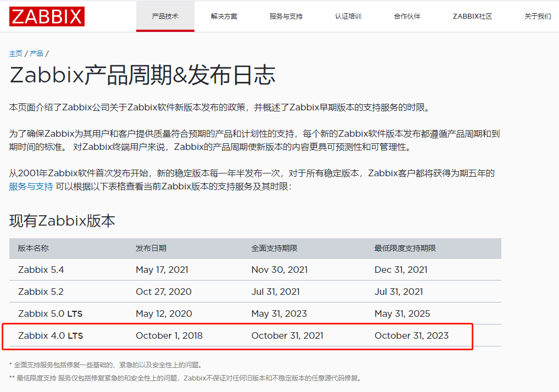Click the 最低限度支持期限 column header
Screen dimensions: 559x392
tap(406, 248)
